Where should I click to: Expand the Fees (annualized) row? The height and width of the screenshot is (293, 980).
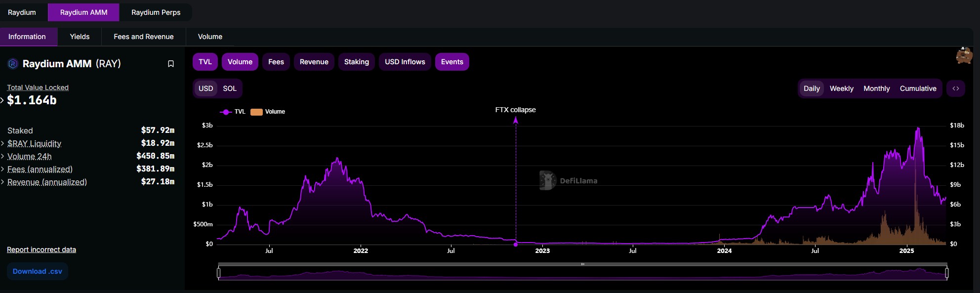3,169
